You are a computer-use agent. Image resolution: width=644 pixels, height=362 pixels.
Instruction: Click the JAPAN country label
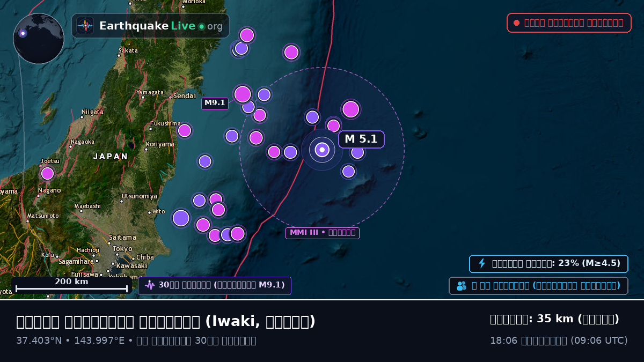(111, 157)
